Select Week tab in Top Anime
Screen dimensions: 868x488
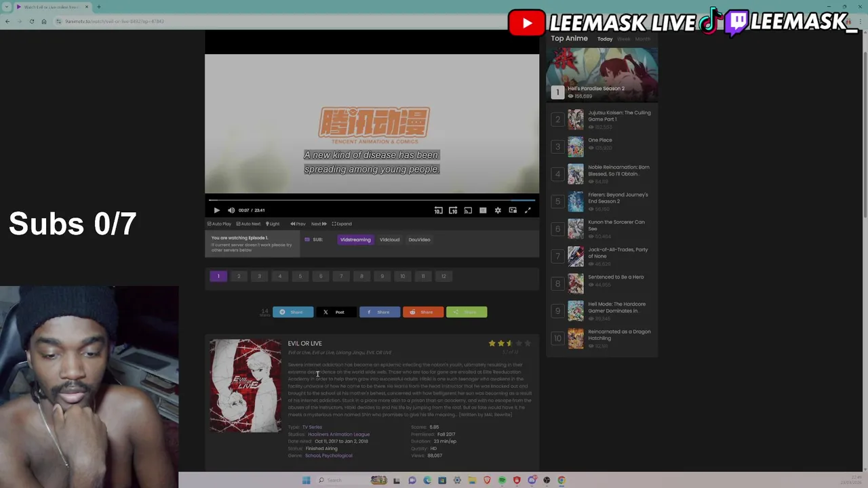[624, 39]
